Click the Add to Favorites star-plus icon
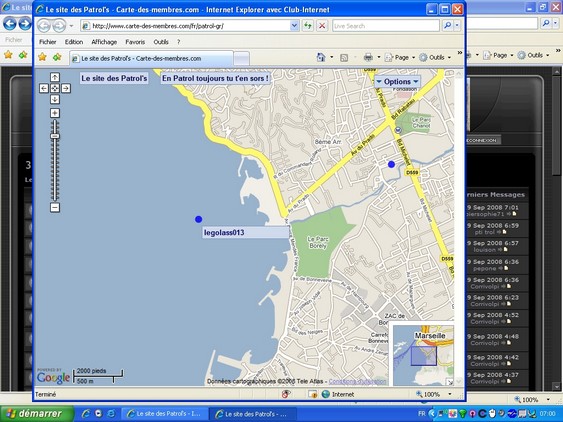 57,57
